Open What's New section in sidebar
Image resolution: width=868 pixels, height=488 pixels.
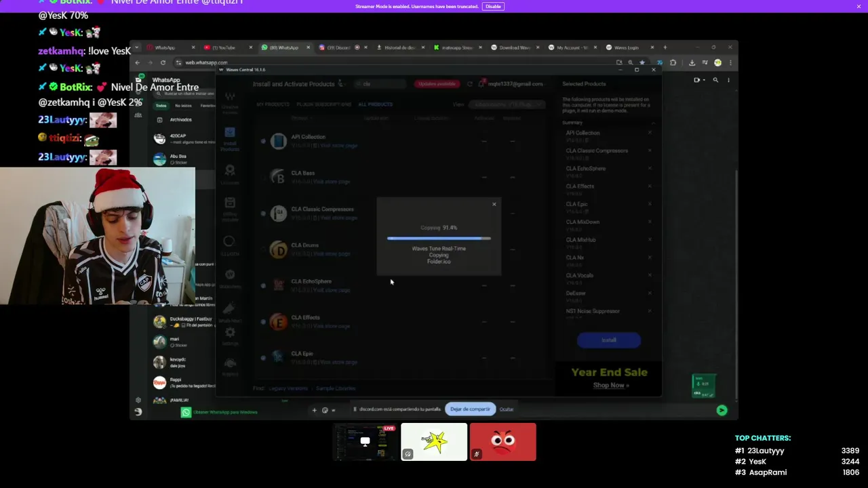[x=230, y=312]
